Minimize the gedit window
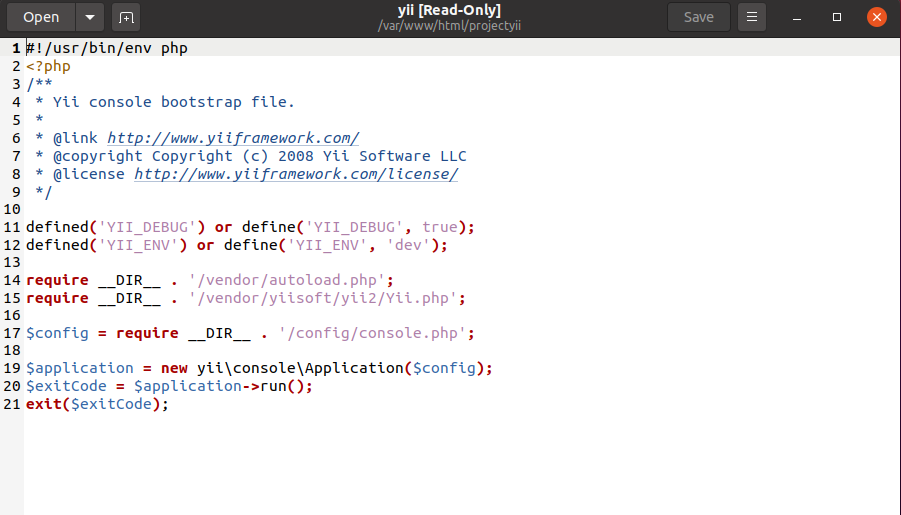The width and height of the screenshot is (901, 515). coord(796,17)
